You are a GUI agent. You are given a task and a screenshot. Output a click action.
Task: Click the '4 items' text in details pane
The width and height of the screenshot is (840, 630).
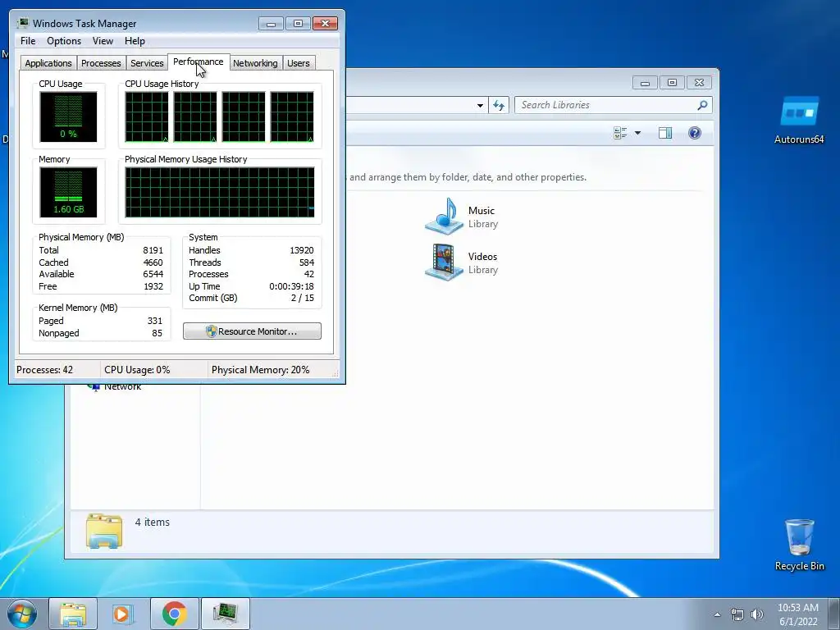pyautogui.click(x=152, y=522)
